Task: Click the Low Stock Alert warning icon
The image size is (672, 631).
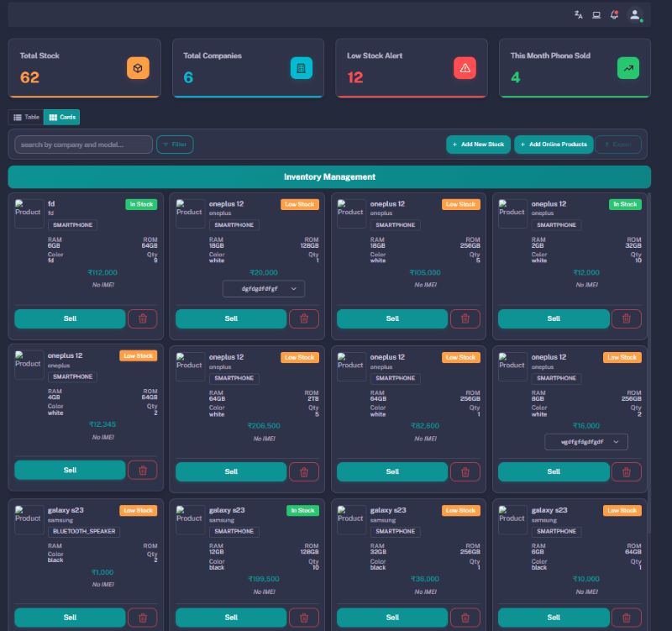Action: click(x=465, y=68)
